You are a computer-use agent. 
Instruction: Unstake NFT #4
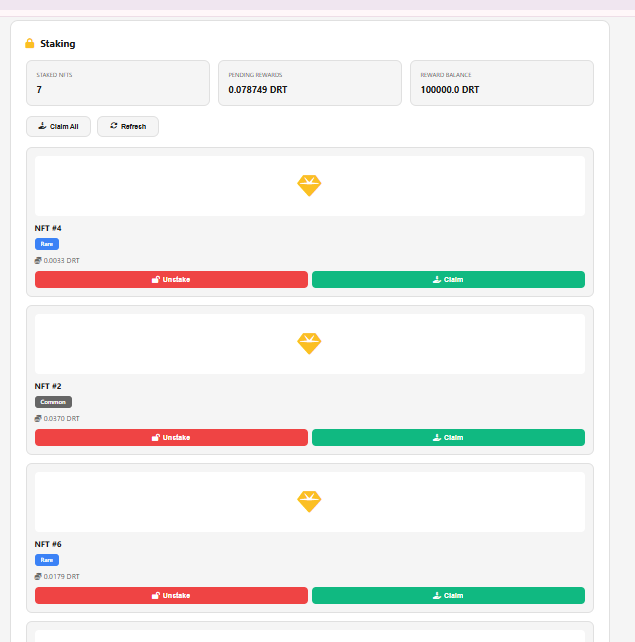click(171, 280)
